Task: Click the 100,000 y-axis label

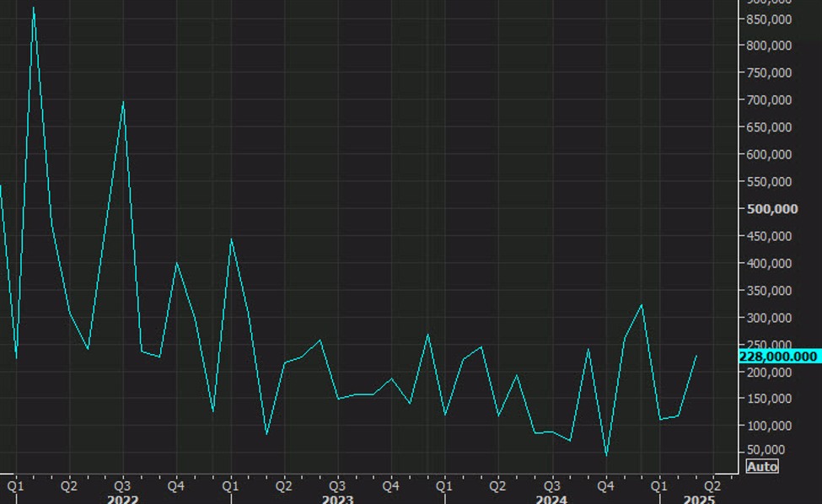Action: pos(768,426)
